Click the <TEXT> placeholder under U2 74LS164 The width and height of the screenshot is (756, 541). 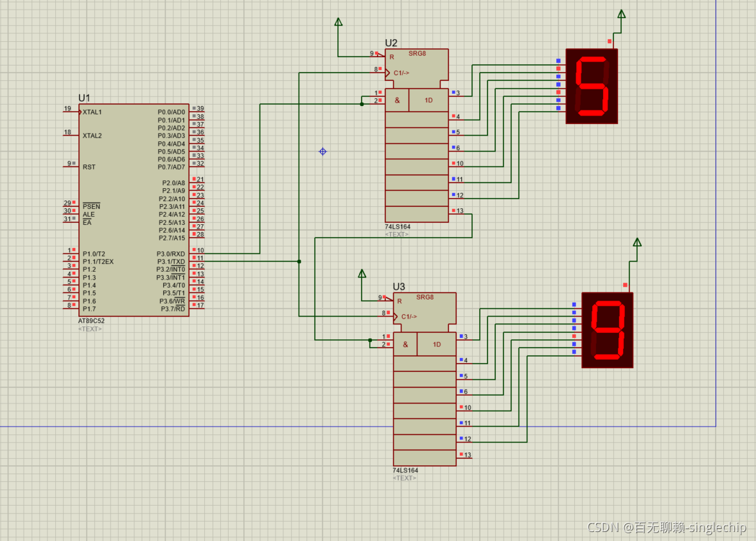pyautogui.click(x=397, y=235)
